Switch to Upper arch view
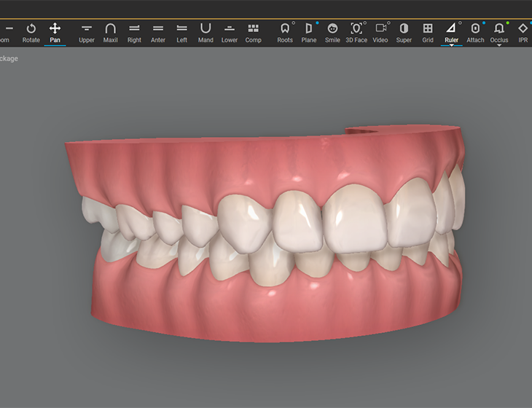Image resolution: width=532 pixels, height=408 pixels. tap(87, 32)
